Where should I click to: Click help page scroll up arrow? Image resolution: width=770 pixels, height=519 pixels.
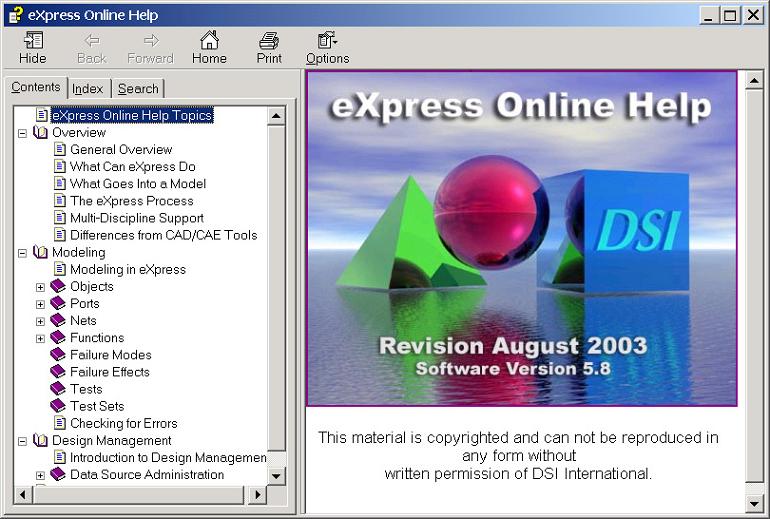click(x=754, y=80)
